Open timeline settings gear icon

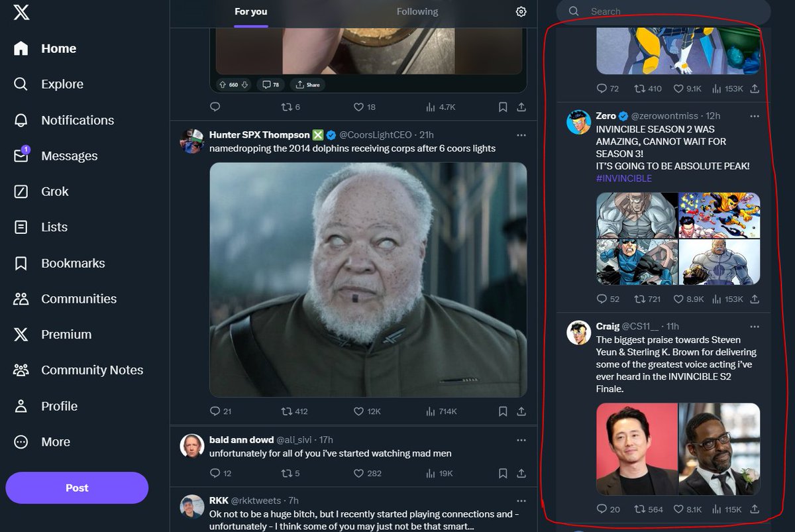pos(521,12)
